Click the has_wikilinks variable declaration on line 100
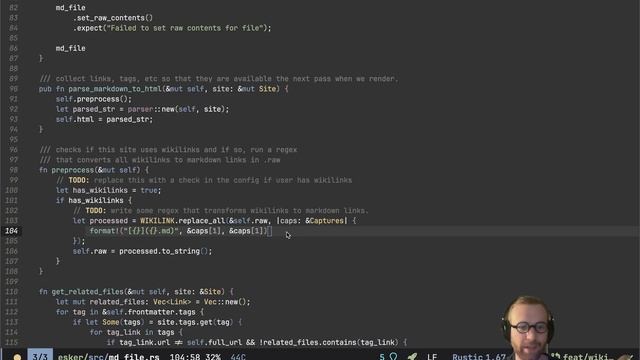The width and height of the screenshot is (640, 360). pyautogui.click(x=100, y=191)
